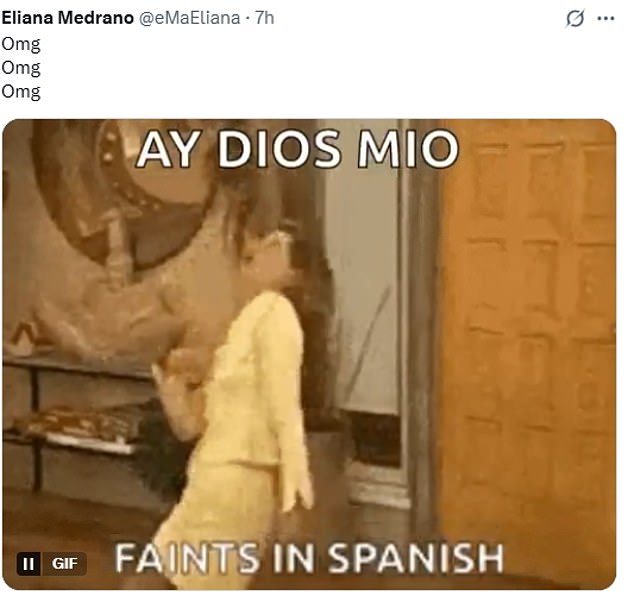Click the dot separator before the timestamp

coord(247,19)
